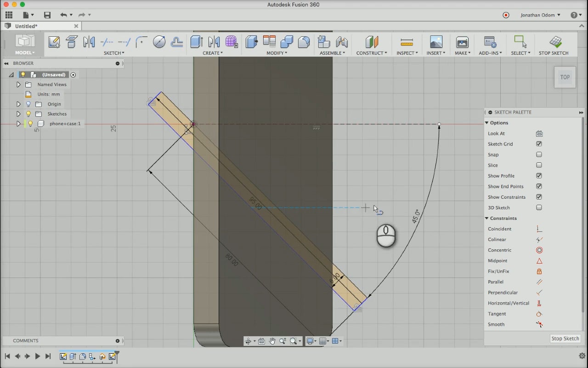Switch to the Untitled* document tab
Image resolution: width=588 pixels, height=368 pixels.
[x=26, y=26]
